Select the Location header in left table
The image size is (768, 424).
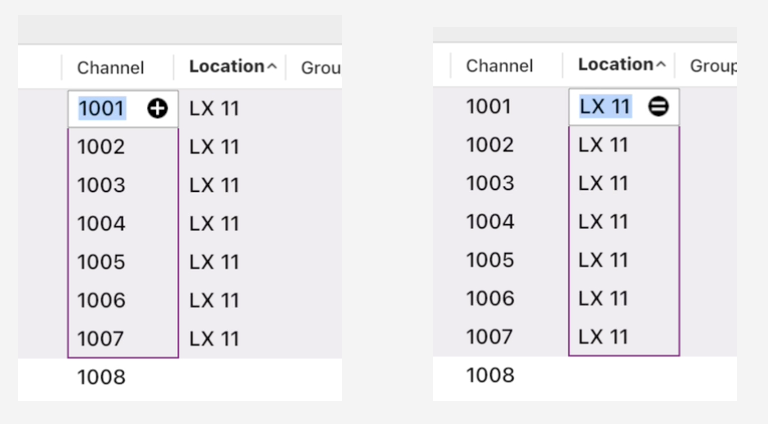coord(226,67)
